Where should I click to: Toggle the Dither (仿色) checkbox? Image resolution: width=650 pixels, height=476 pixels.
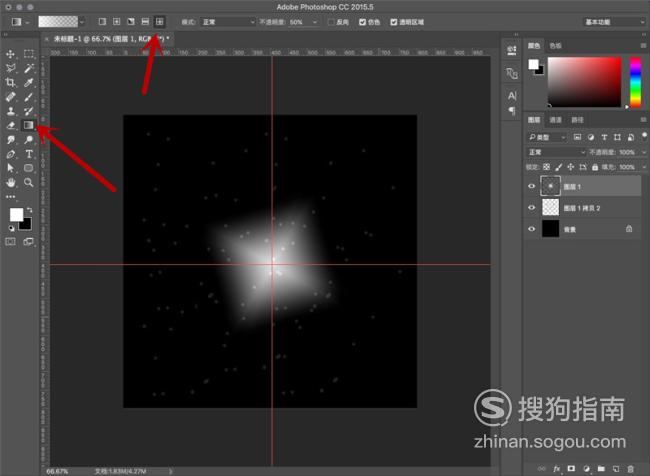(362, 22)
